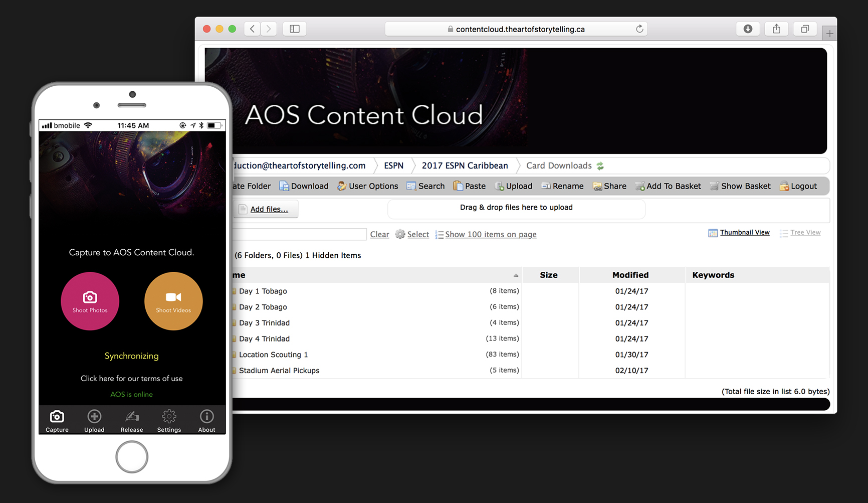Click the Share toolbar button
Viewport: 868px width, 503px height.
609,186
